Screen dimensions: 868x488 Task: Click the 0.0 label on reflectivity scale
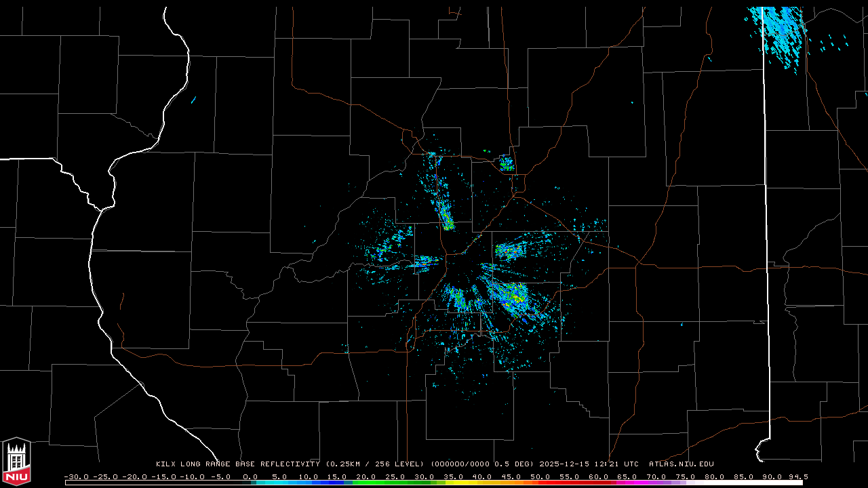[x=250, y=476]
